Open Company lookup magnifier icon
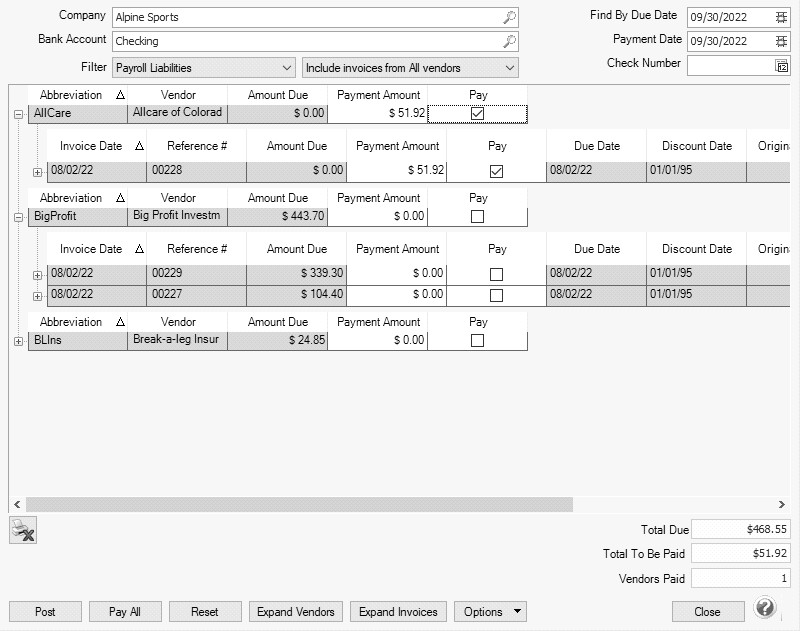 [x=509, y=17]
